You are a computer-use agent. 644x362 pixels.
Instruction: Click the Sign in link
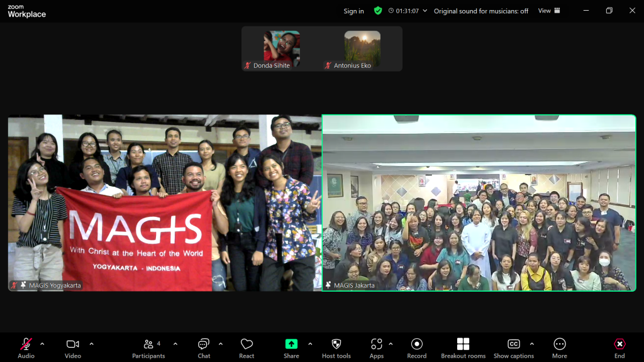point(353,11)
